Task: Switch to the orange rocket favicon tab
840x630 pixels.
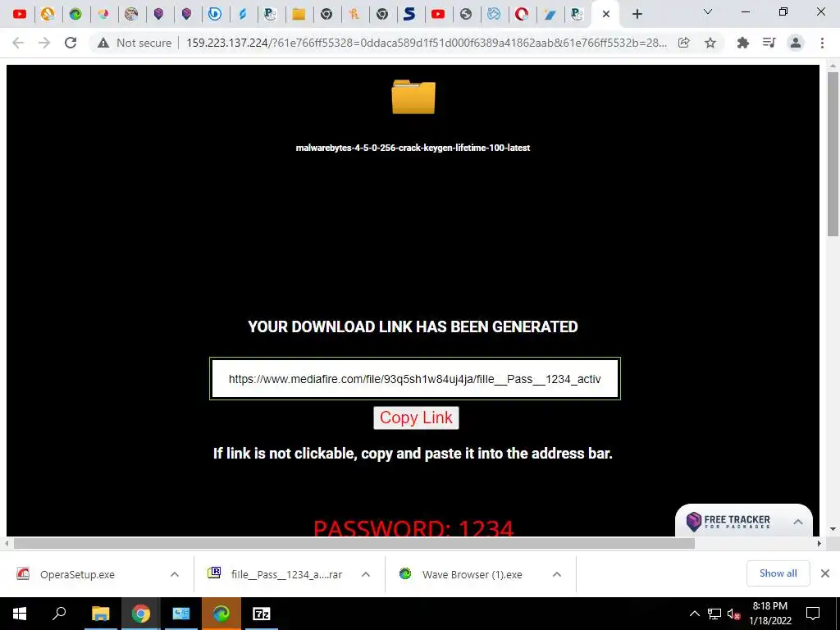Action: click(48, 14)
